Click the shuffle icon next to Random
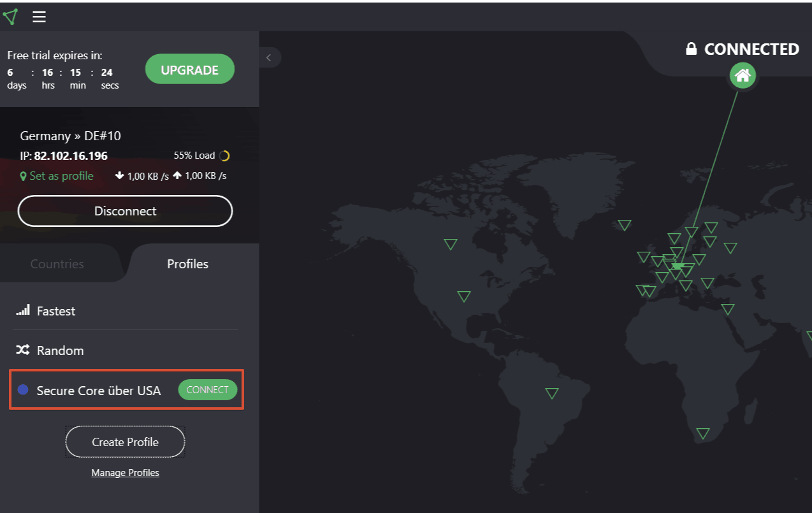This screenshot has width=812, height=513. 23,350
